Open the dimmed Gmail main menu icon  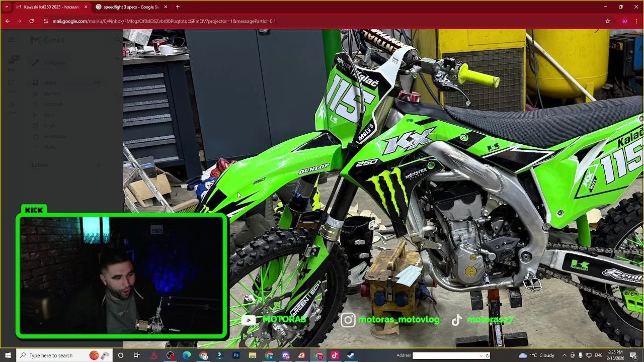click(12, 40)
